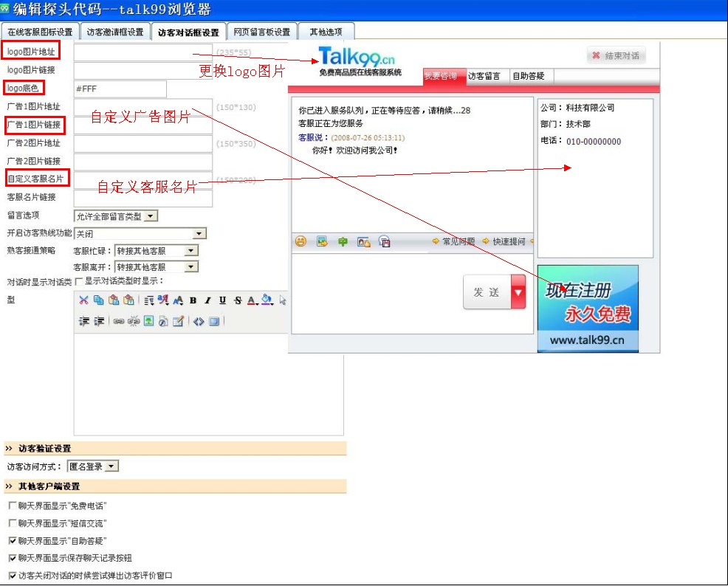The height and width of the screenshot is (586, 728).
Task: Toggle italic formatting in the editor
Action: [207, 300]
